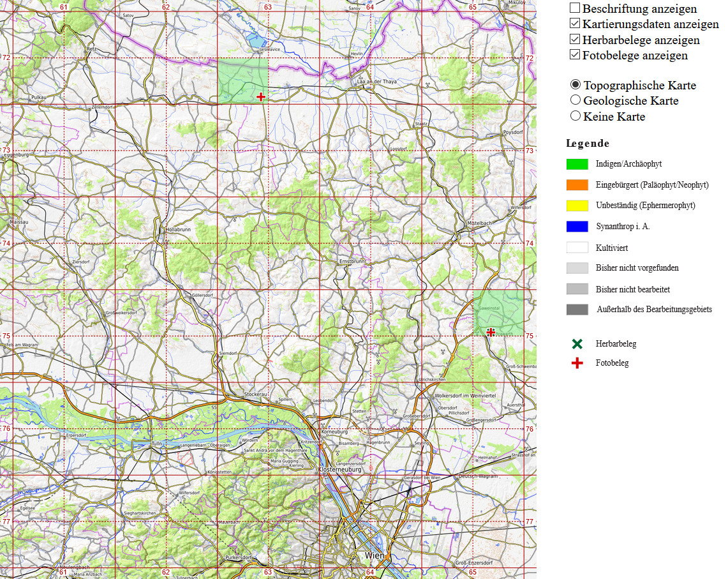
Task: Click the green Herbarbeleg cross legend icon
Action: click(x=577, y=344)
